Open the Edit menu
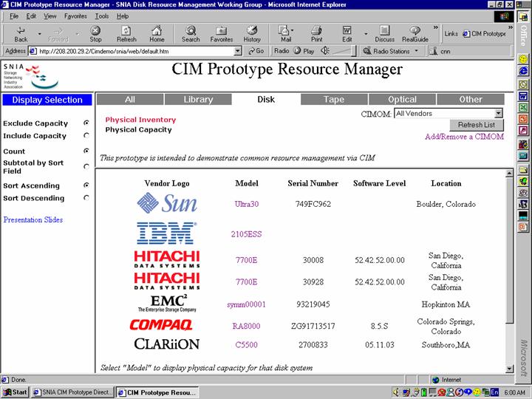Viewport: 532px width, 399px height. [31, 16]
